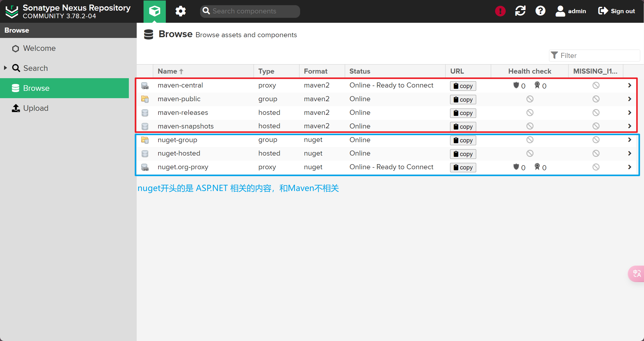Click the maven-central proxy repository icon
The width and height of the screenshot is (644, 341).
[x=145, y=86]
